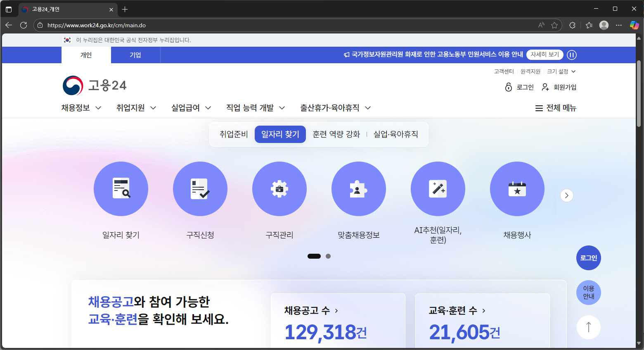Click the 맞춤채용정보 (custom job info) icon
Screen dimensions: 644x350
click(359, 188)
